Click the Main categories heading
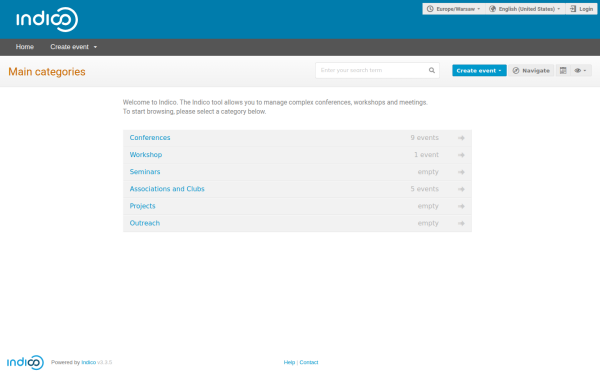 (47, 72)
